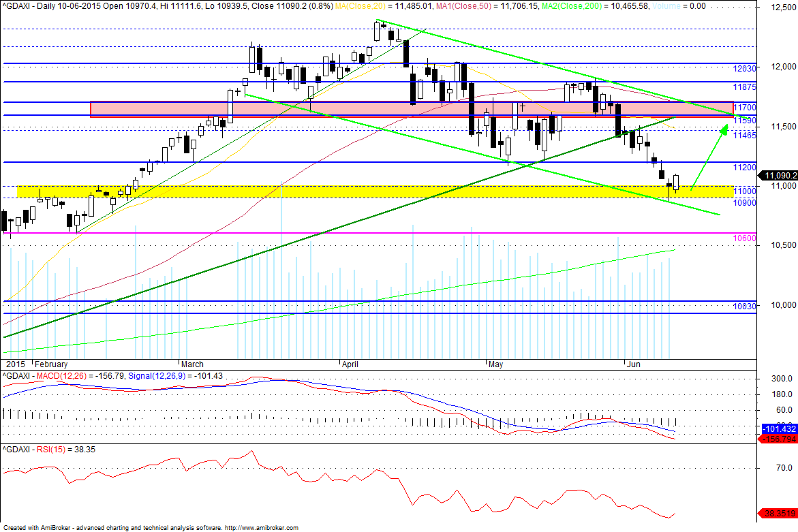798x532 pixels.
Task: Click the yellow support zone band
Action: point(375,191)
